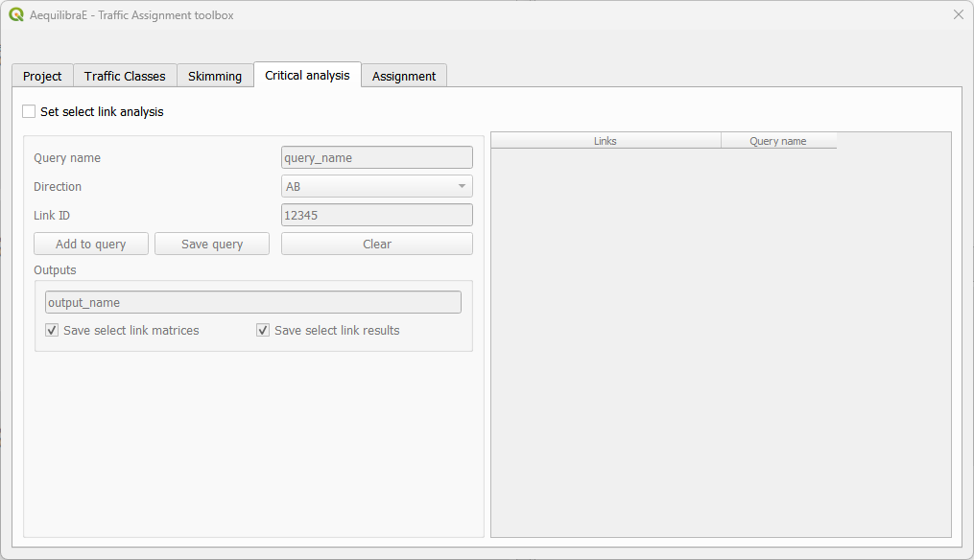This screenshot has width=974, height=560.
Task: Click the Links column header
Action: 605,140
